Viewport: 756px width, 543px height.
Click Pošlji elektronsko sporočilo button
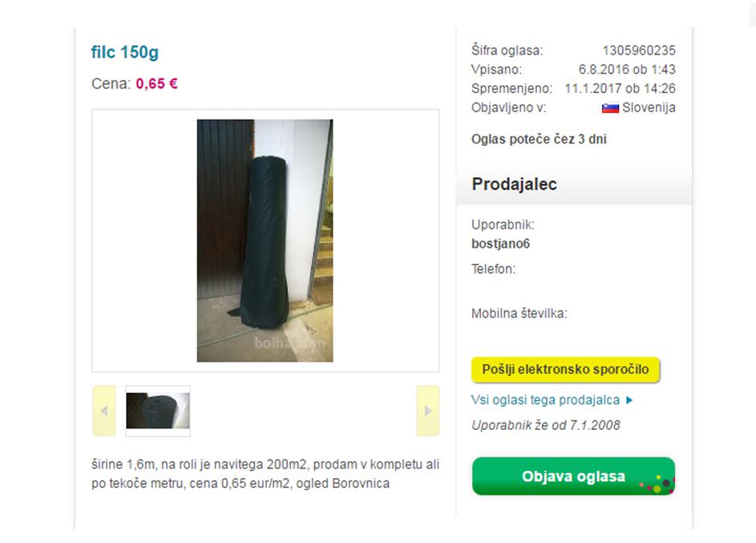[565, 370]
